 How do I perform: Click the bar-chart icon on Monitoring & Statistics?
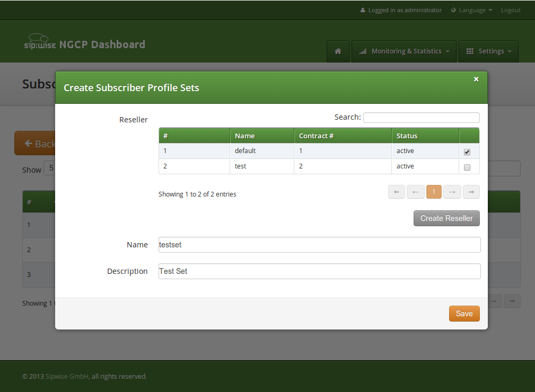pyautogui.click(x=363, y=51)
